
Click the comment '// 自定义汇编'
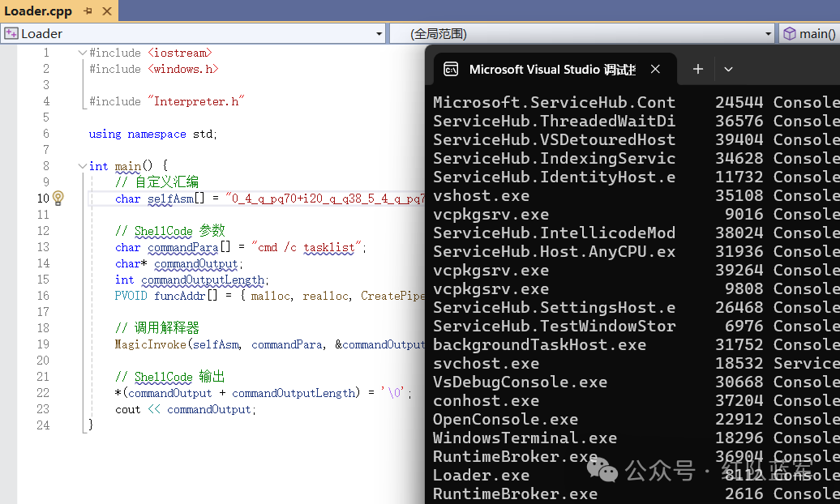156,182
